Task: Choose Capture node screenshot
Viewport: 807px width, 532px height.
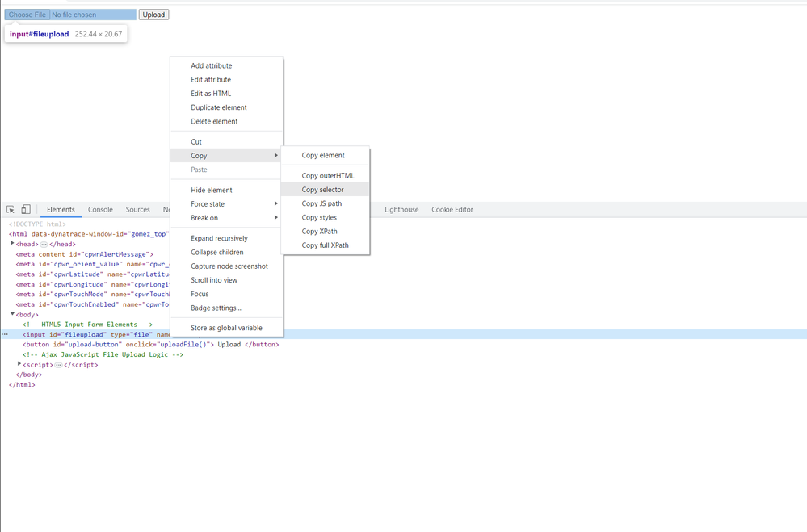Action: (x=229, y=266)
